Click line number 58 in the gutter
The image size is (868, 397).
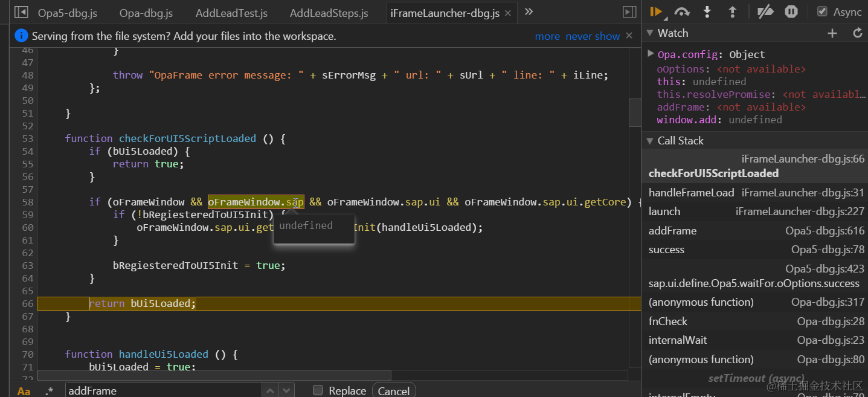coord(27,202)
